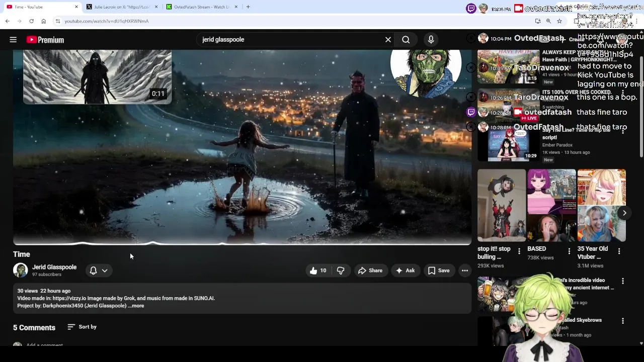Open Say The Line video thumbnail

[x=508, y=143]
